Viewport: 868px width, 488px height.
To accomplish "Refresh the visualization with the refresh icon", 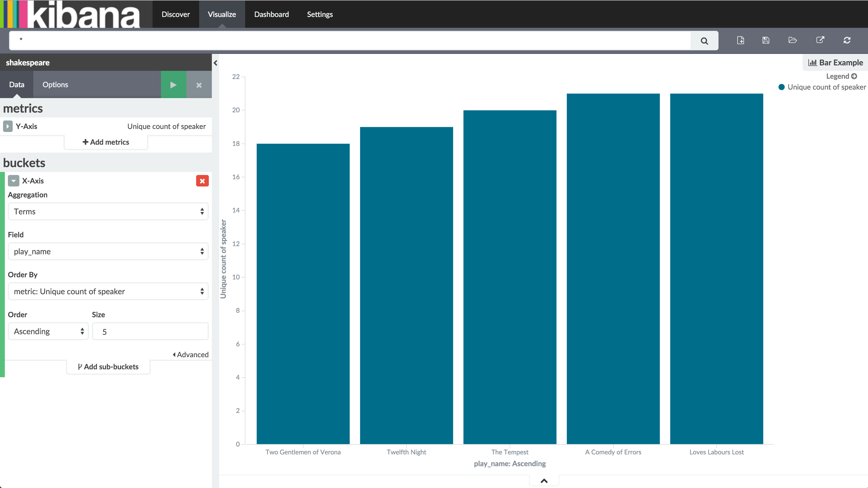I will click(848, 40).
